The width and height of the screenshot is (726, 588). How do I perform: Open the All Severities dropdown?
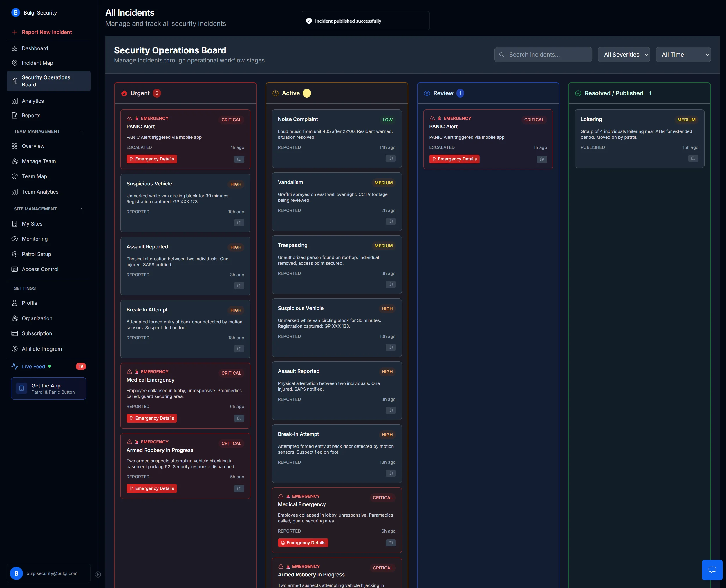tap(624, 54)
